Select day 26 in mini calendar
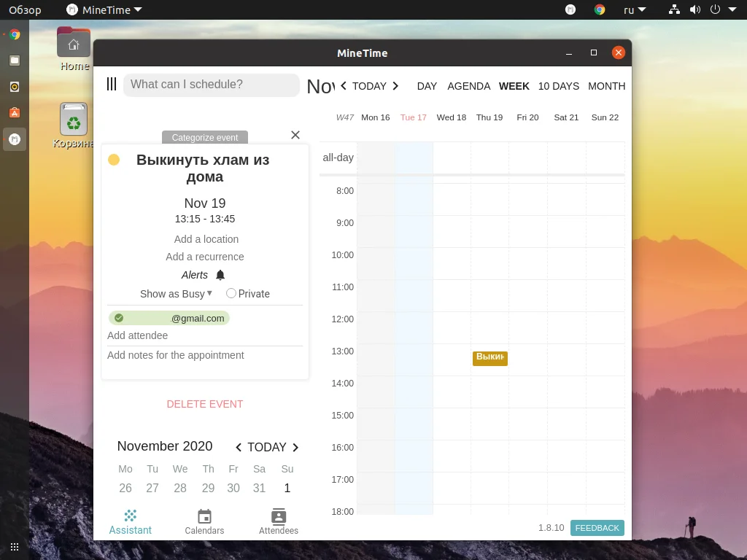This screenshot has width=747, height=560. (125, 488)
